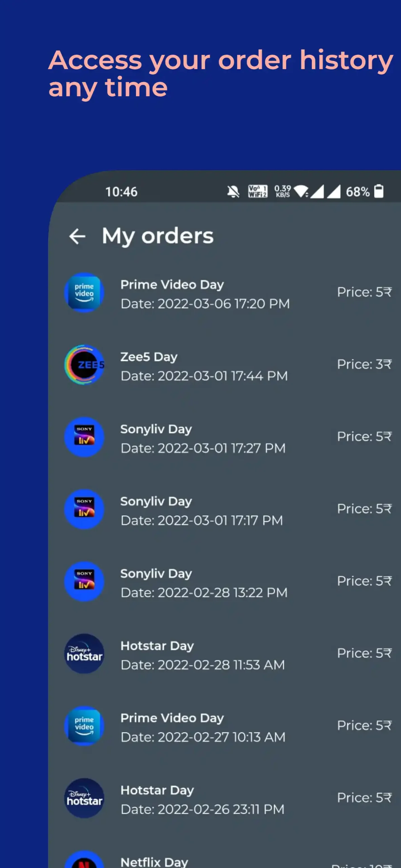Tap the SonyLiv icon for the 17:27 order
This screenshot has width=401, height=868.
pos(84,437)
